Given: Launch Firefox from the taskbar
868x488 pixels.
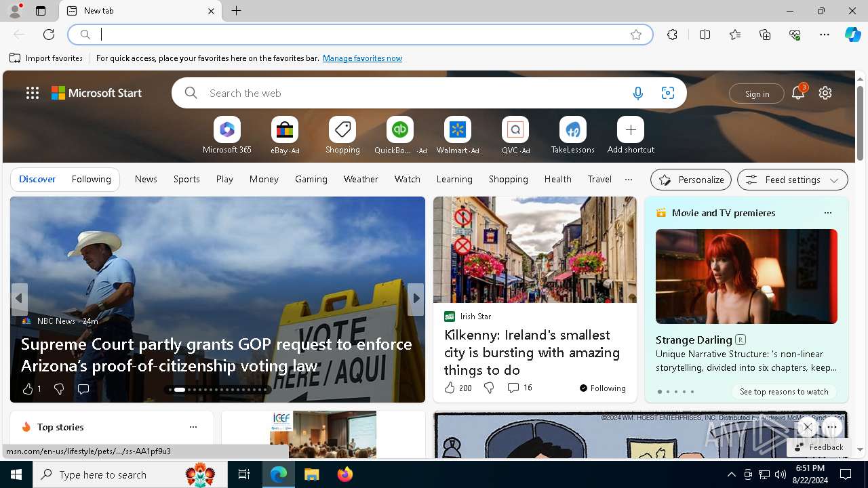Looking at the screenshot, I should pos(345,474).
